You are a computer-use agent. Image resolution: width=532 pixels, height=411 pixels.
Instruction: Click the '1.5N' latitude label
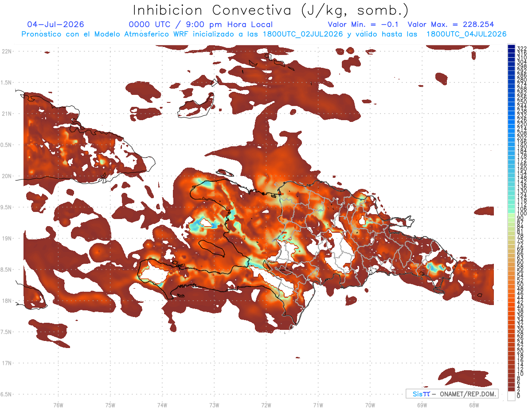[x=7, y=82]
